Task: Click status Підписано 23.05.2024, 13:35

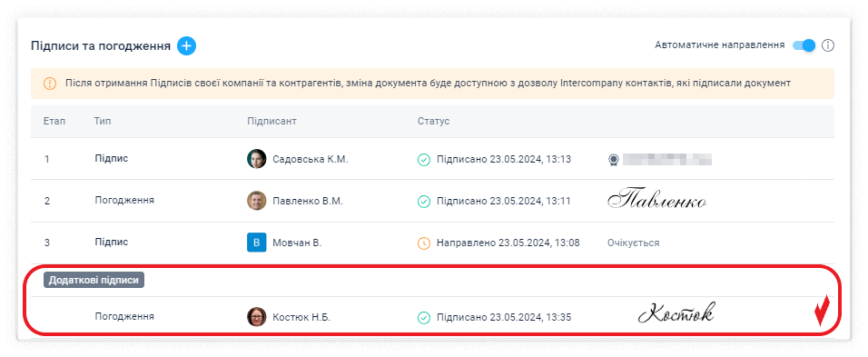Action: (504, 318)
